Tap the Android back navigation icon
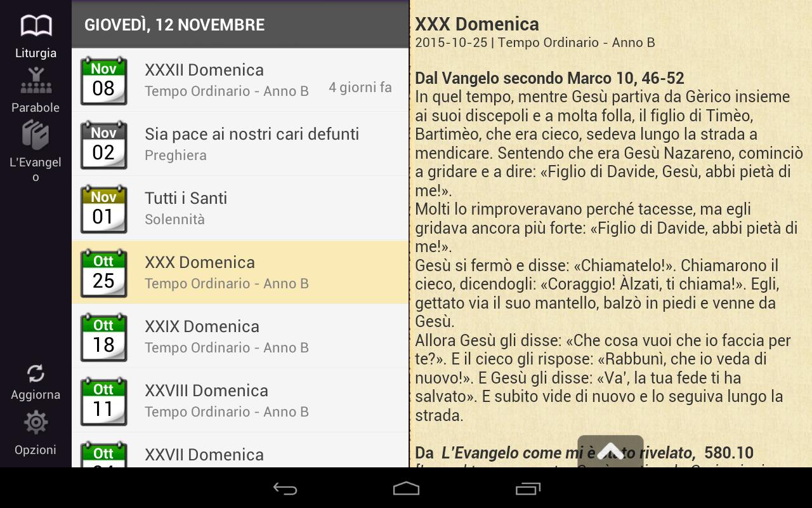The width and height of the screenshot is (812, 508). [x=285, y=488]
